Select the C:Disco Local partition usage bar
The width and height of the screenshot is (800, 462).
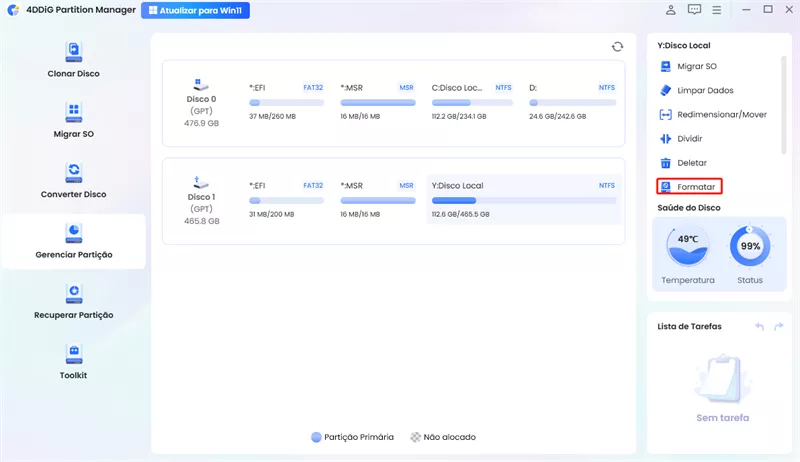[x=471, y=103]
